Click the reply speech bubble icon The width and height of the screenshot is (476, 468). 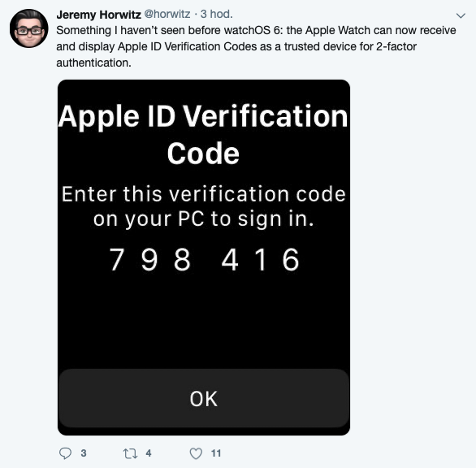pyautogui.click(x=65, y=453)
